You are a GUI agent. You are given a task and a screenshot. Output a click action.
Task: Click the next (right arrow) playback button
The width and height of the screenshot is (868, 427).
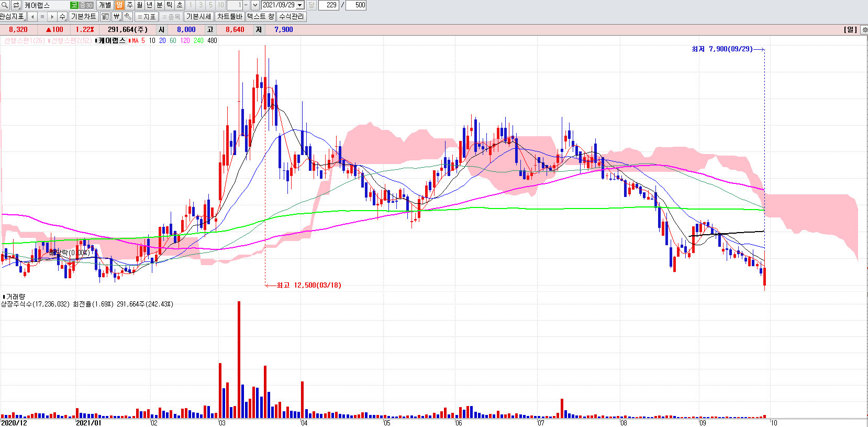[x=52, y=17]
